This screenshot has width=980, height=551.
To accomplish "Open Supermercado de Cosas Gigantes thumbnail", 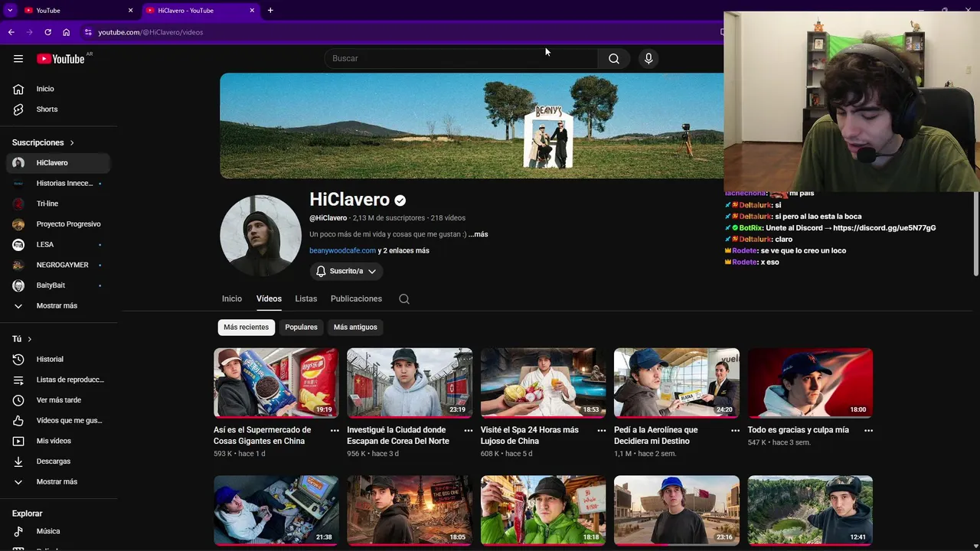I will (276, 383).
